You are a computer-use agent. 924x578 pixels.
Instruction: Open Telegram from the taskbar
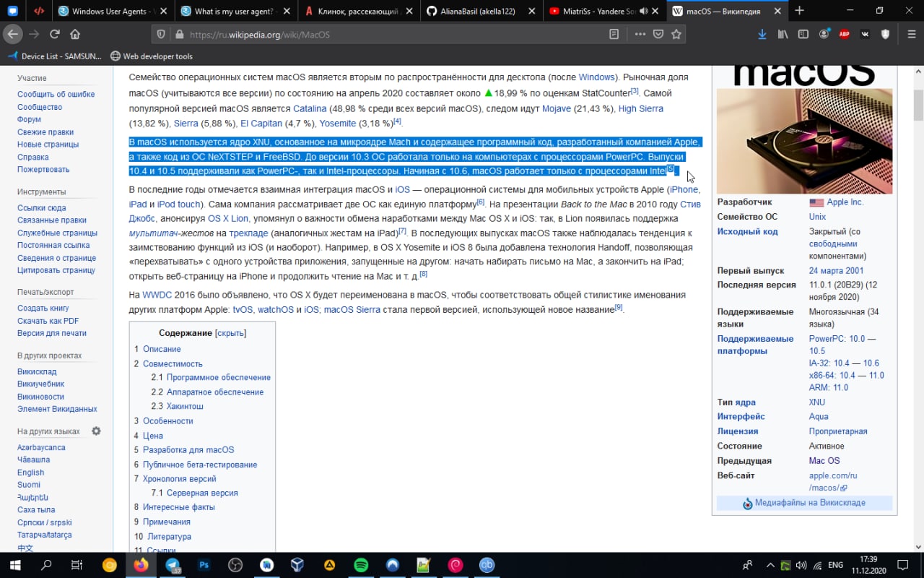click(x=173, y=565)
